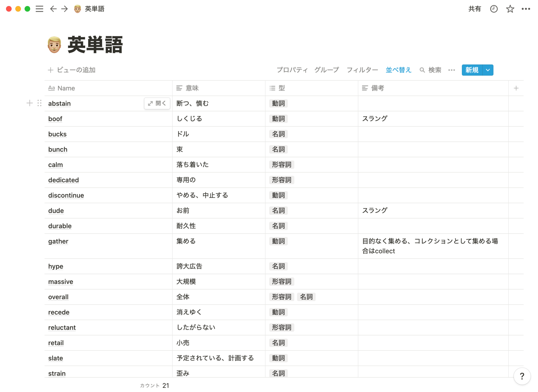Viewport: 538px width, 392px height.
Task: Open the フィルター filter menu
Action: (362, 70)
